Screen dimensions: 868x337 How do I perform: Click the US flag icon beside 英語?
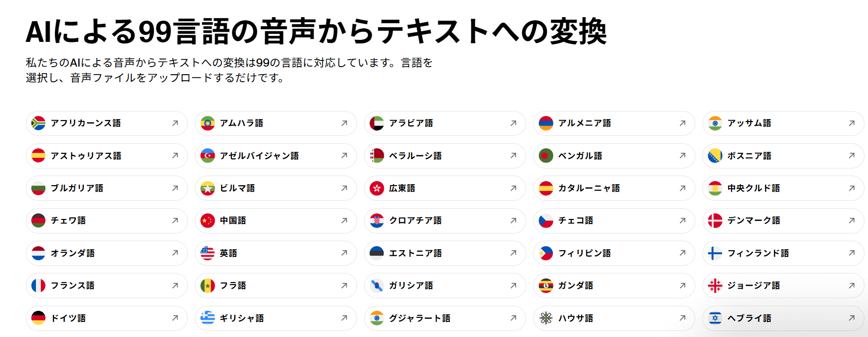(x=208, y=253)
